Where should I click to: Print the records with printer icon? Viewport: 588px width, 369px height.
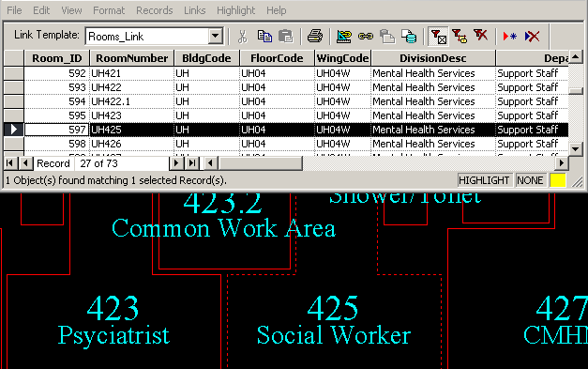click(315, 37)
